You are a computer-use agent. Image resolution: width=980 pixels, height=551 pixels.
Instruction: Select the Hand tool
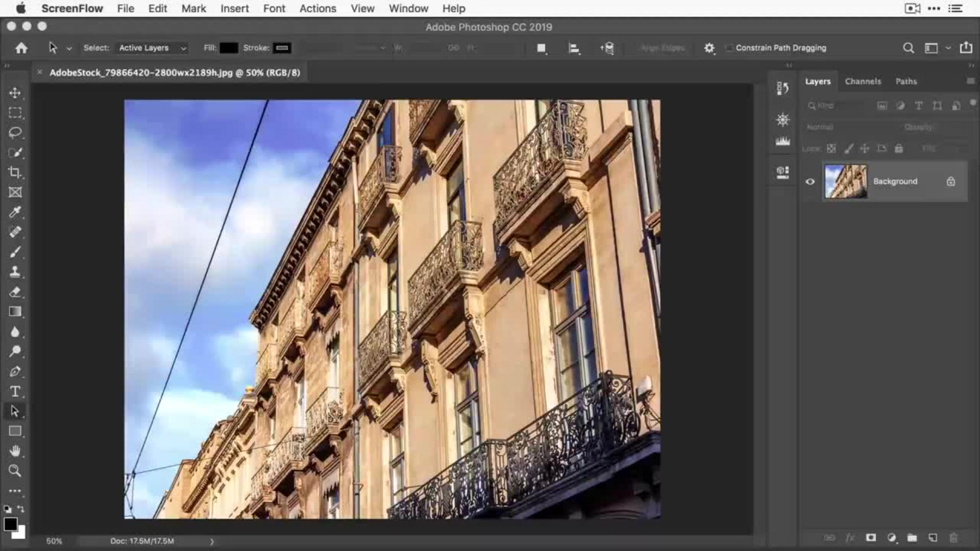(x=15, y=451)
